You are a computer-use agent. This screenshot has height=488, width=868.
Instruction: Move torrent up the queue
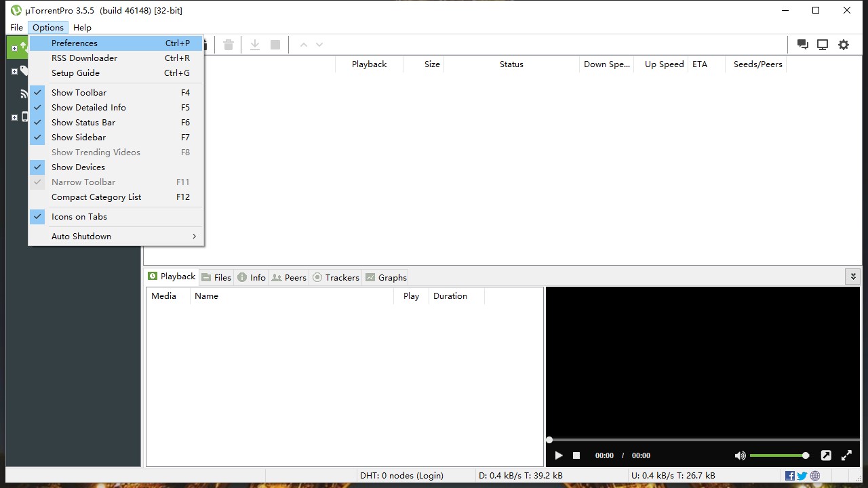[304, 45]
